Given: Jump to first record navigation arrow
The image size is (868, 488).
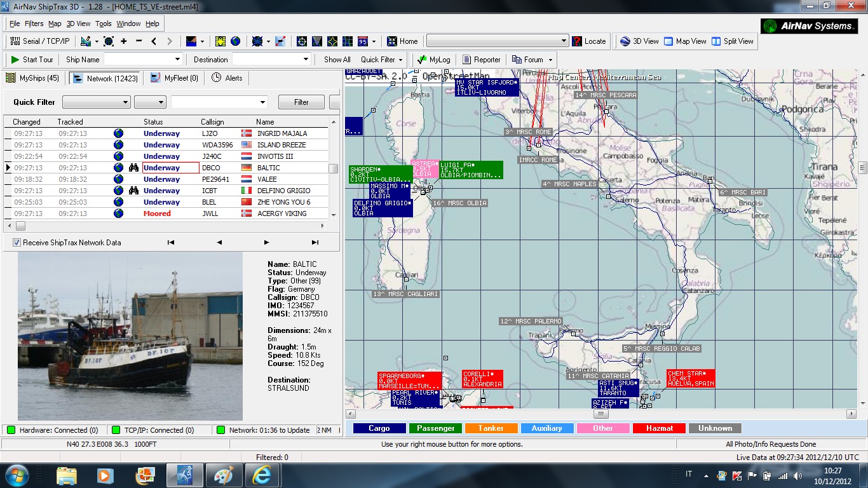Looking at the screenshot, I should pos(171,242).
